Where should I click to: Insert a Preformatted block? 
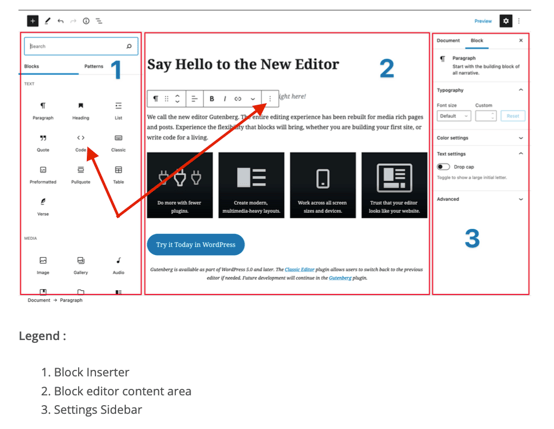point(43,175)
